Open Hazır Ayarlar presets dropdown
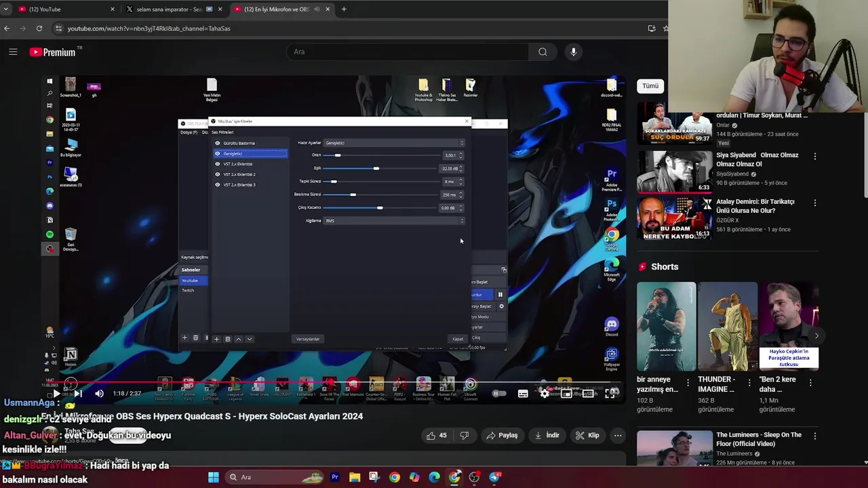The height and width of the screenshot is (488, 868). coord(394,143)
